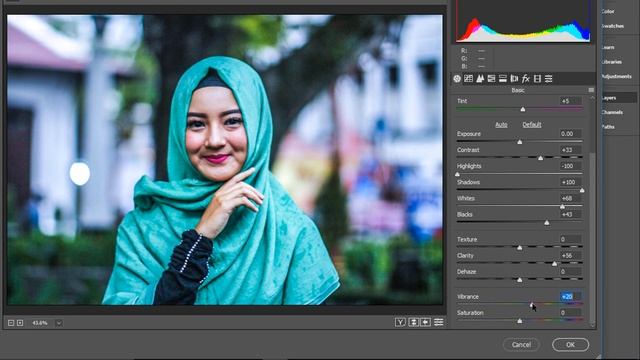Click the zoom in plus icon

point(20,323)
